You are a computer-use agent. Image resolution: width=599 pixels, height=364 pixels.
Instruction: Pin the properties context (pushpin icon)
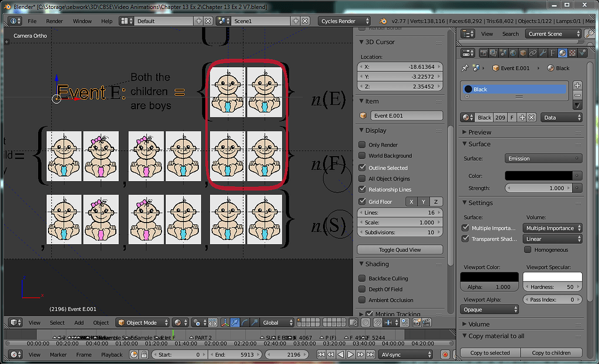point(465,68)
